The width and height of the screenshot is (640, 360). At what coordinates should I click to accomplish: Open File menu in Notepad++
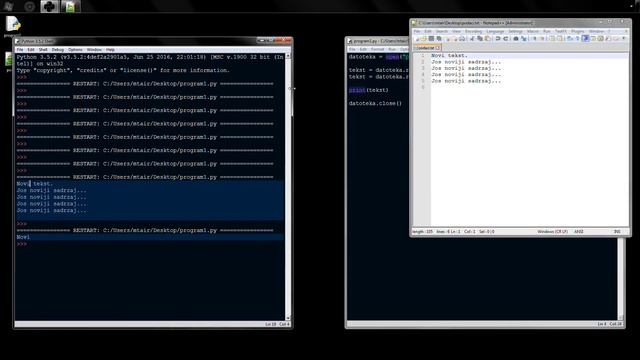[x=417, y=31]
